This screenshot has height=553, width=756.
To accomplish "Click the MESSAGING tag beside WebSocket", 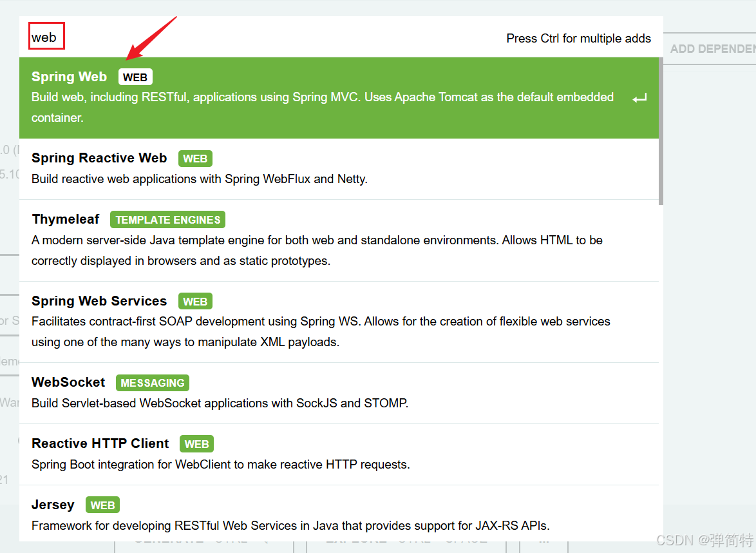I will (x=153, y=383).
